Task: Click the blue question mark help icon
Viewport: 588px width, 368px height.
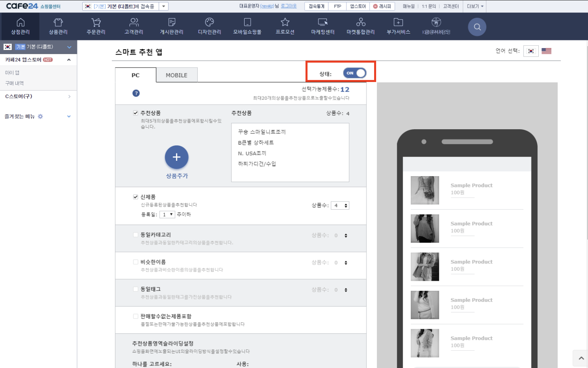Action: pos(136,93)
